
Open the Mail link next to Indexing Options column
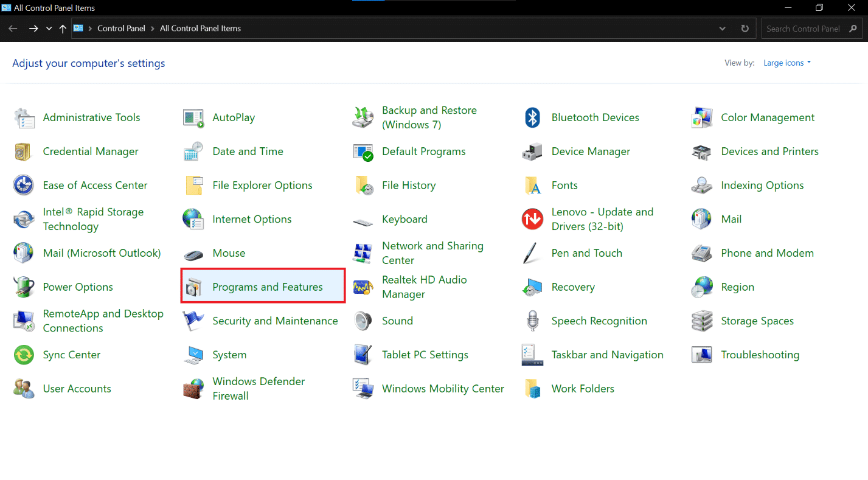point(731,220)
